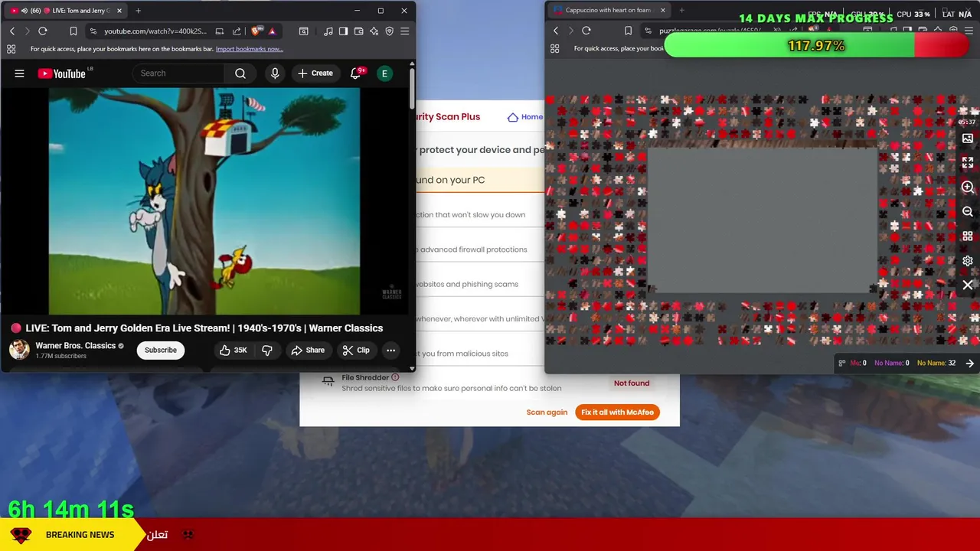The image size is (980, 551).
Task: Open Brave Shields lion icon in YouTube window
Action: [x=256, y=31]
